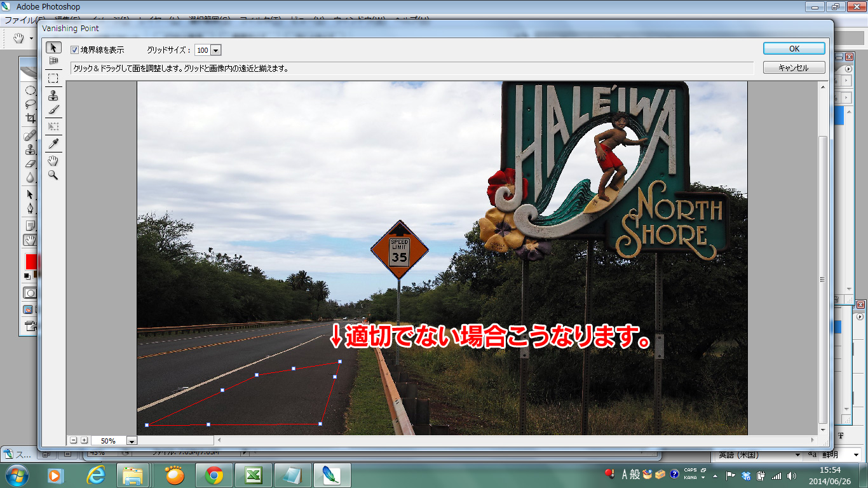Pick the Stamp tool in Vanishing Point
868x488 pixels.
pyautogui.click(x=53, y=95)
